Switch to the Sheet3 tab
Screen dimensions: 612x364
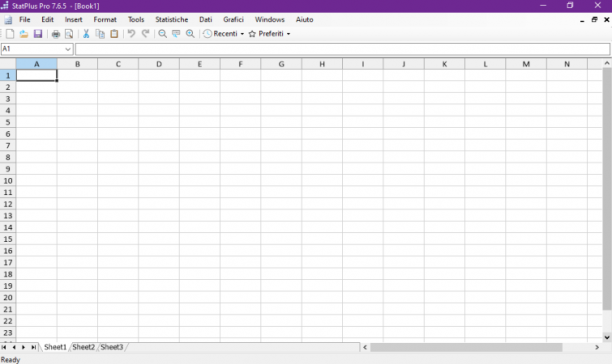112,347
